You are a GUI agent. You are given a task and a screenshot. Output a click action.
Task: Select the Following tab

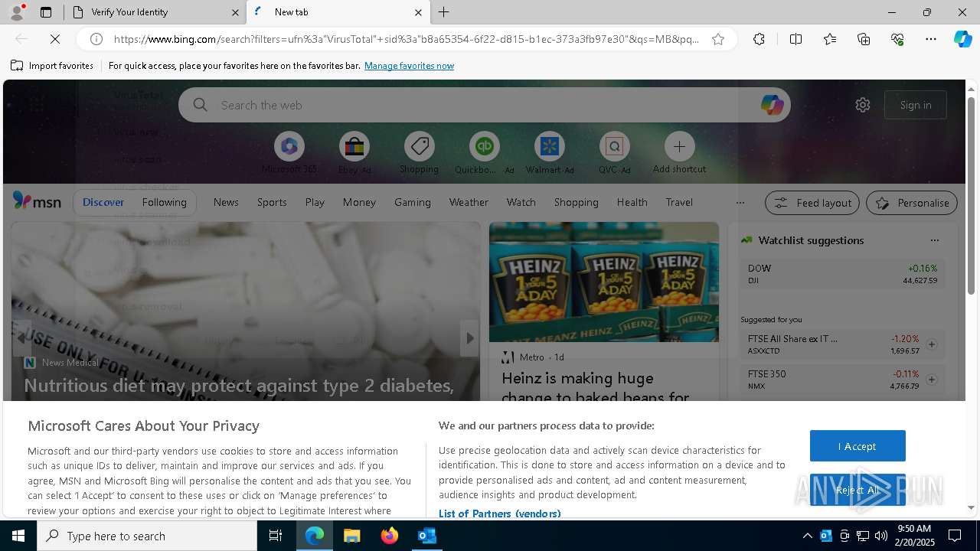point(164,202)
